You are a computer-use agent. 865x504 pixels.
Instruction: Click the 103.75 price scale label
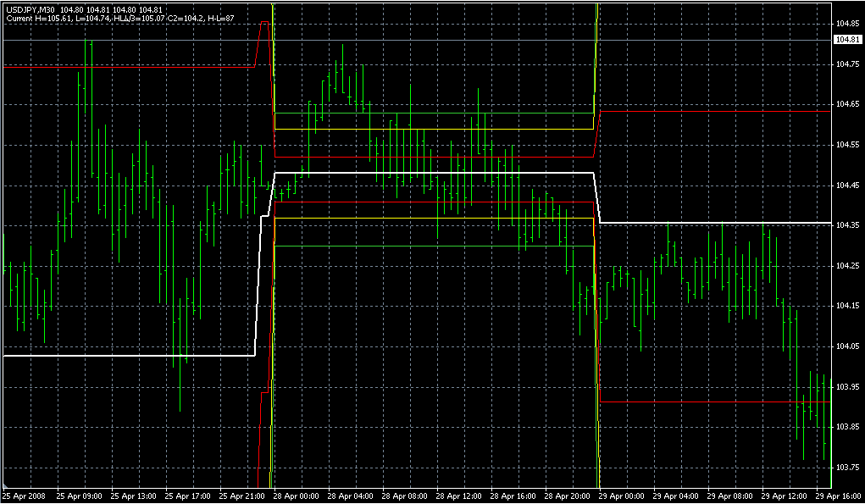pos(847,468)
